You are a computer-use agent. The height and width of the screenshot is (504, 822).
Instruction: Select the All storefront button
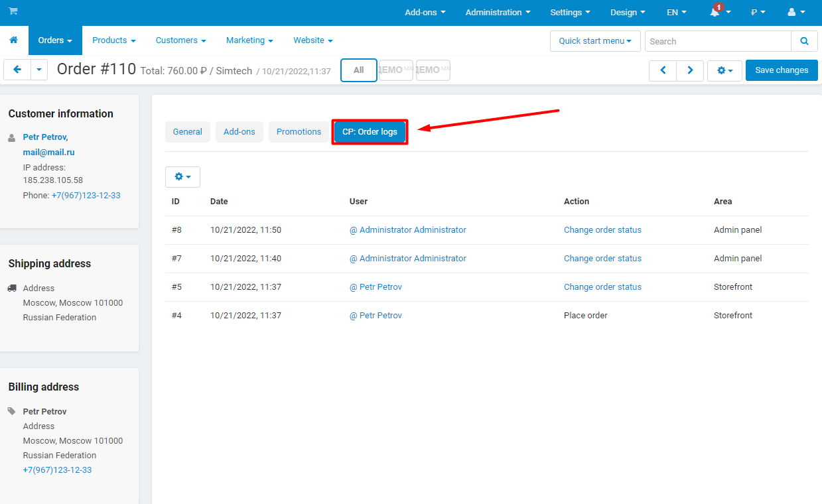tap(358, 70)
